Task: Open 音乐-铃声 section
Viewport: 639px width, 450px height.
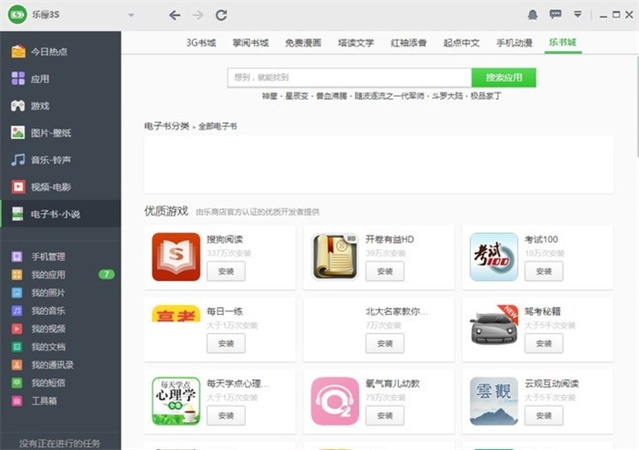Action: pos(60,160)
